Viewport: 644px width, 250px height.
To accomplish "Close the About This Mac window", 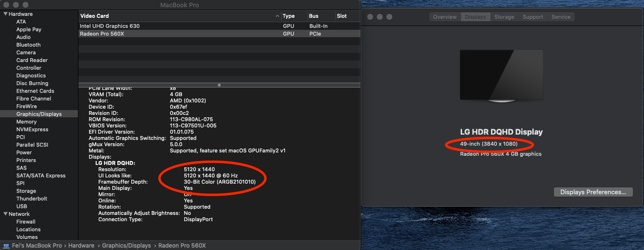I will tap(370, 17).
